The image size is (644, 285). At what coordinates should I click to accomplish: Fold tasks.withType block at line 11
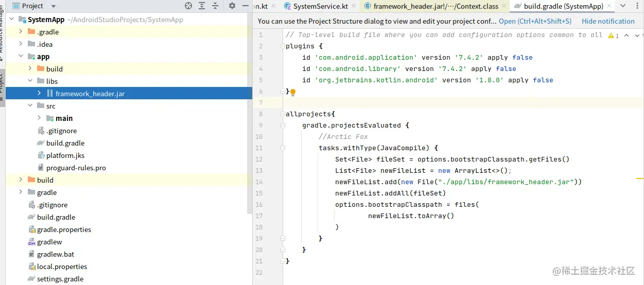tap(283, 148)
